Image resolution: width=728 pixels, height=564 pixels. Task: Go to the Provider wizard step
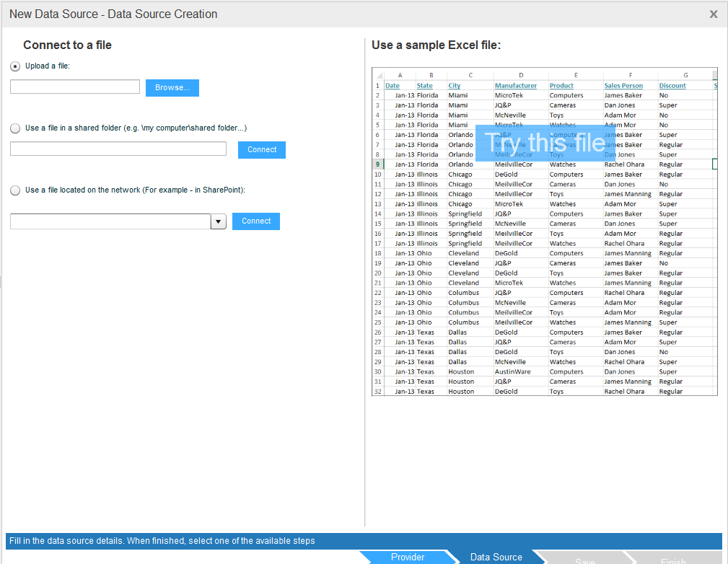pos(408,557)
